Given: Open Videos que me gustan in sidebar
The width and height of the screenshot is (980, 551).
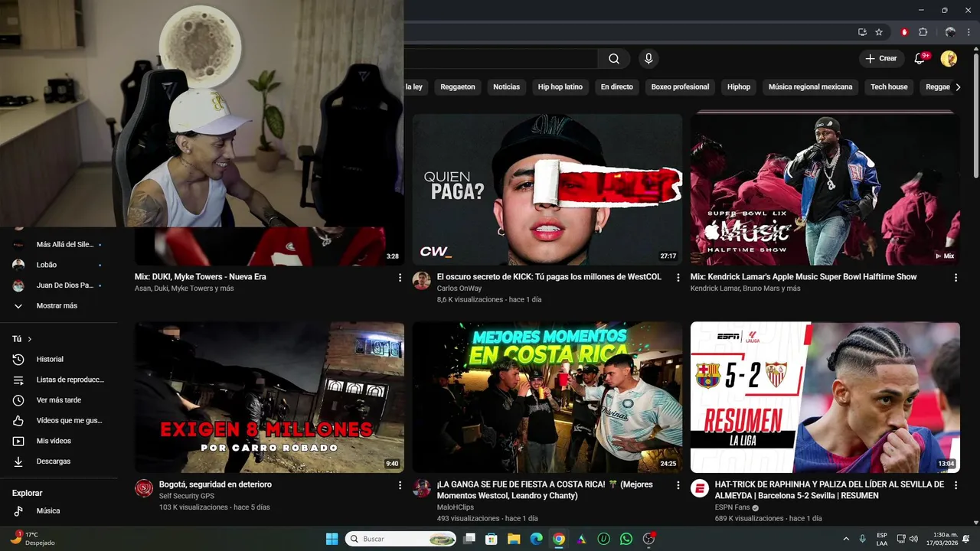Looking at the screenshot, I should click(x=59, y=421).
